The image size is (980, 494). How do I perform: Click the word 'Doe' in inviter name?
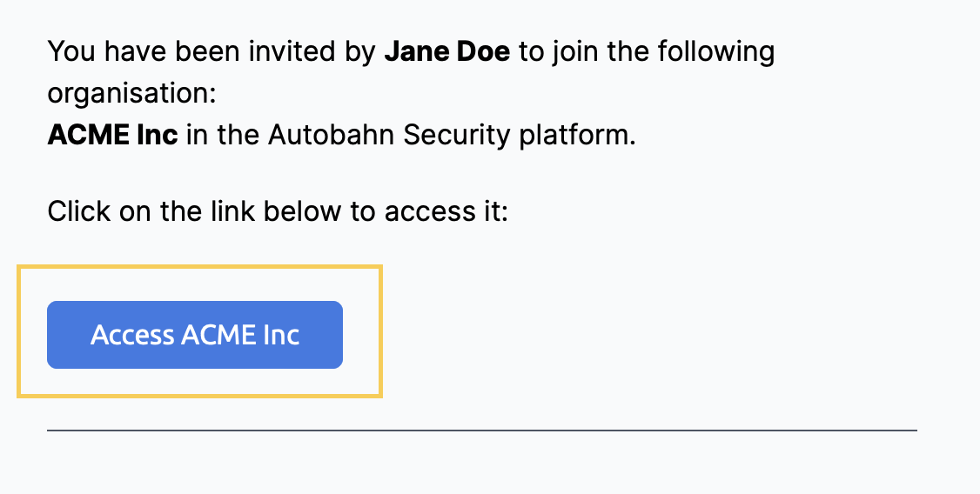[484, 51]
